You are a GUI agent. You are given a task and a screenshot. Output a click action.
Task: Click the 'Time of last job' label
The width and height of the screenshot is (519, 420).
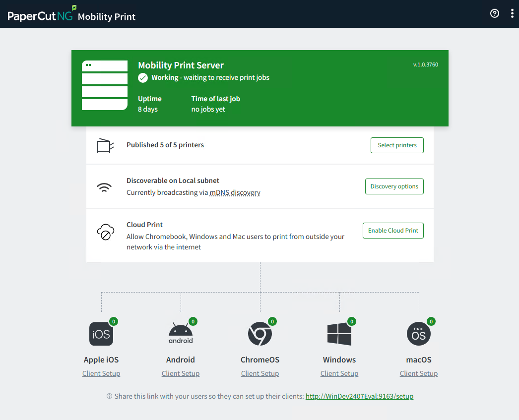[215, 99]
